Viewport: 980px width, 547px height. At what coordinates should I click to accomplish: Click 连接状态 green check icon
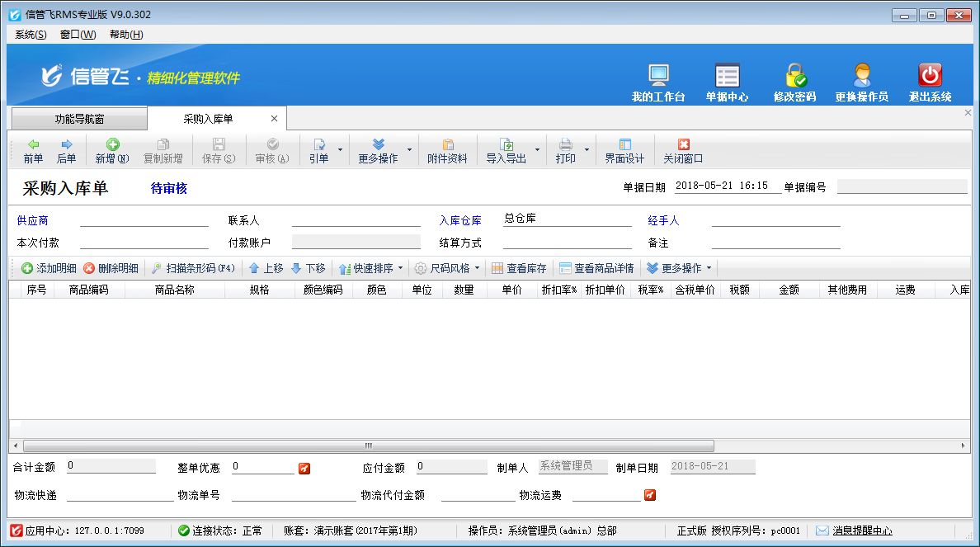click(x=184, y=530)
